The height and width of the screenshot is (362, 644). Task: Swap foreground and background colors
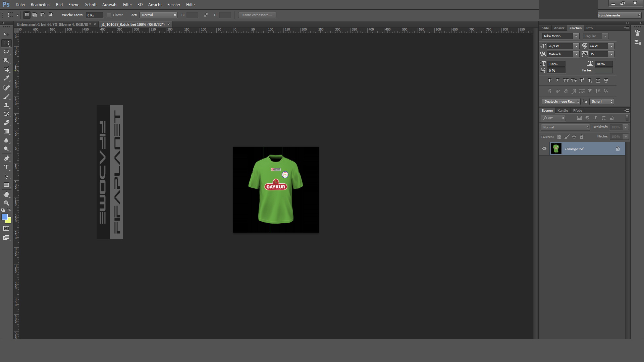click(9, 210)
